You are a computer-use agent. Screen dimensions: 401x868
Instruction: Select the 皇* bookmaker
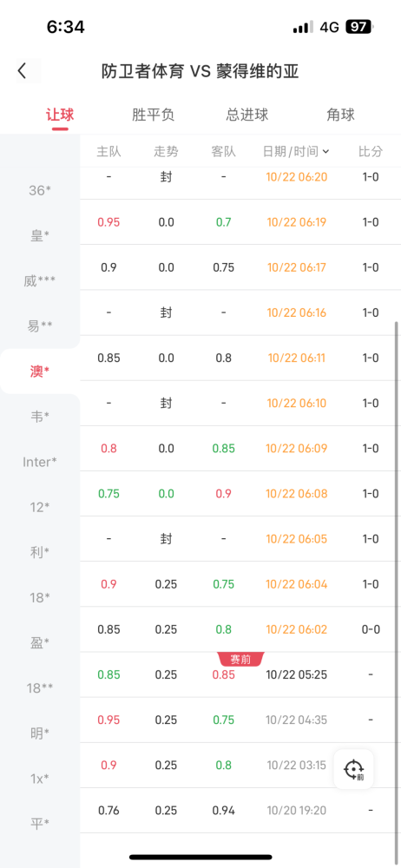[x=40, y=236]
